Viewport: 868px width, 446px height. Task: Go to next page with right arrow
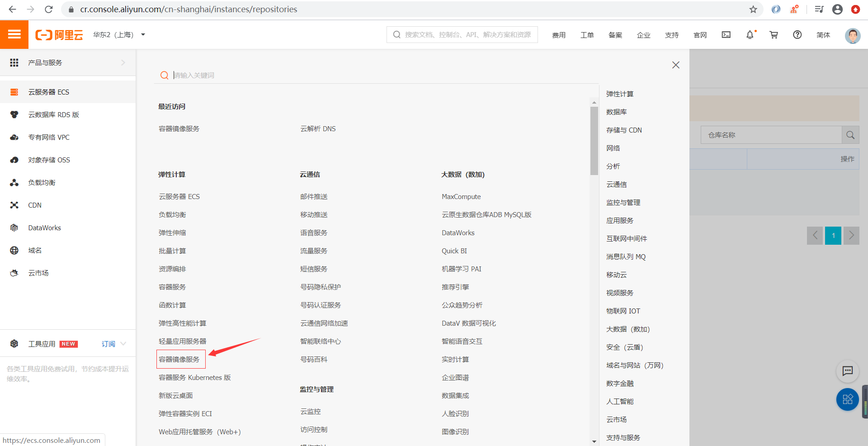tap(851, 235)
